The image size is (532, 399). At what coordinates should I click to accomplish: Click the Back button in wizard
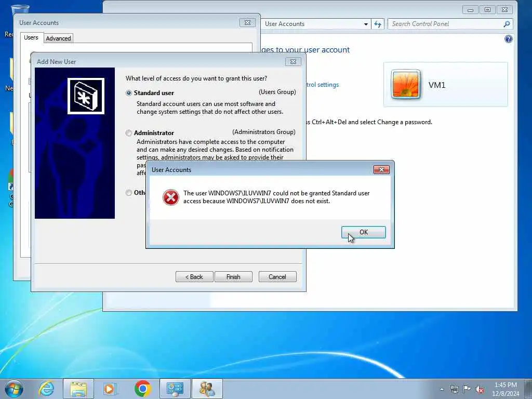(x=194, y=277)
